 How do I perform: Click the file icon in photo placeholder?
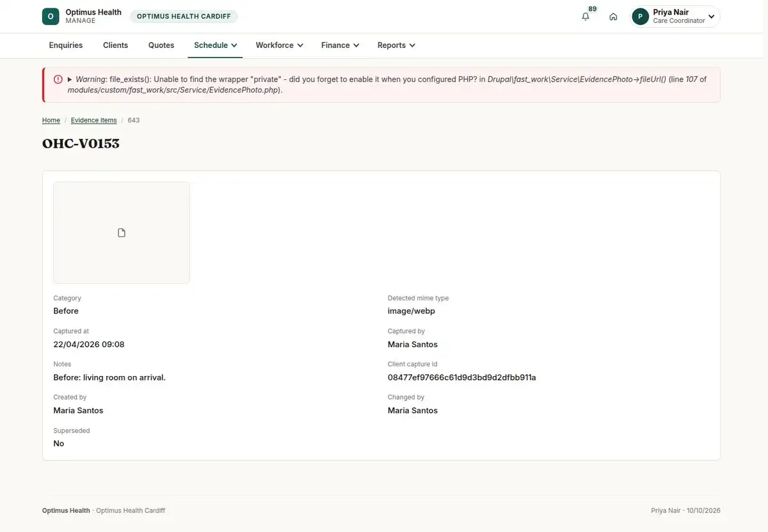coord(122,233)
